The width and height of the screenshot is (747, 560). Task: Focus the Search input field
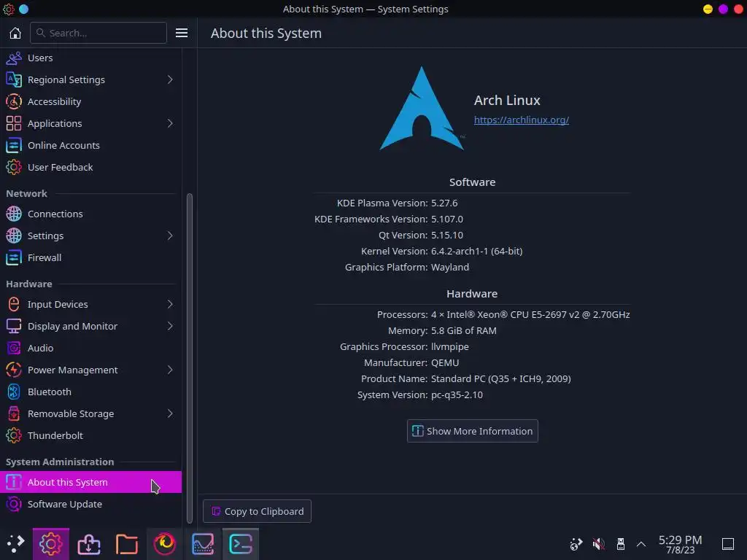point(98,33)
